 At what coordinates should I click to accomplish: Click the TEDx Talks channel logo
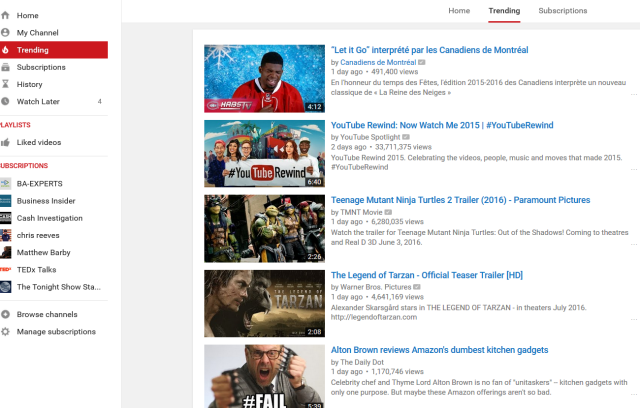click(x=5, y=269)
